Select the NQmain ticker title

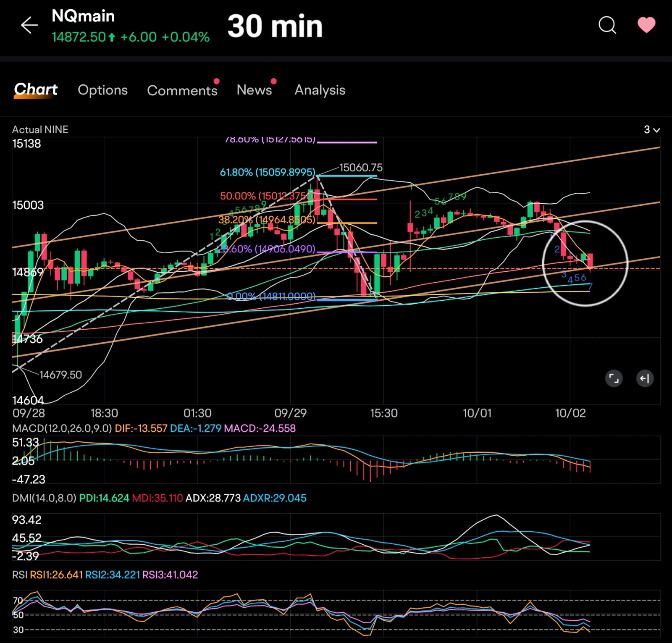click(83, 16)
